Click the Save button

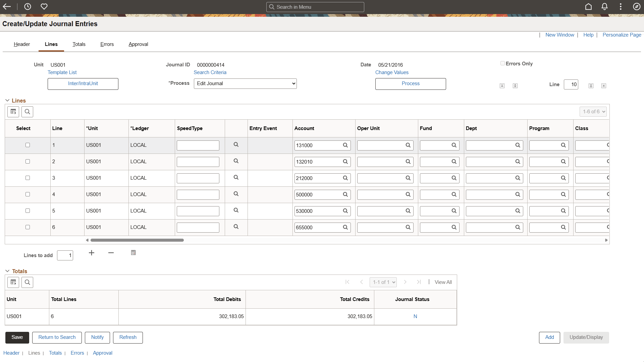(x=17, y=337)
